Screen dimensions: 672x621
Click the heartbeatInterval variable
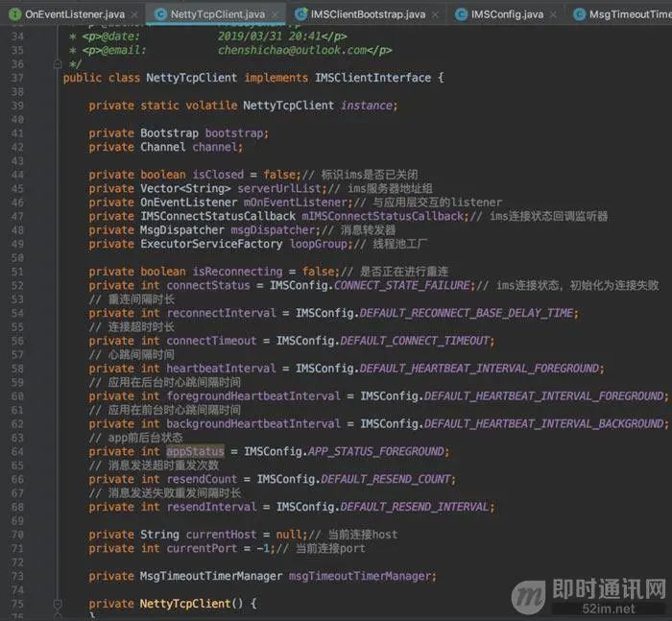tap(221, 369)
